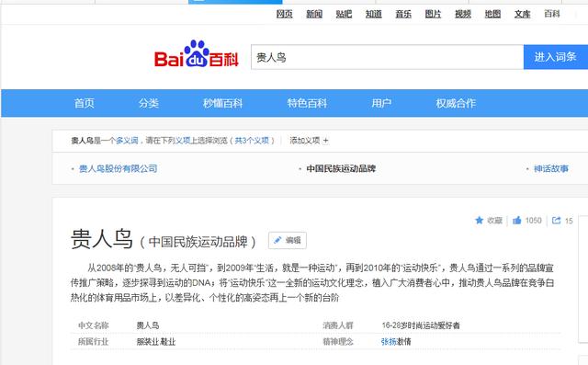588x365 pixels.
Task: Open 分类 in blue navigation bar
Action: 149,103
